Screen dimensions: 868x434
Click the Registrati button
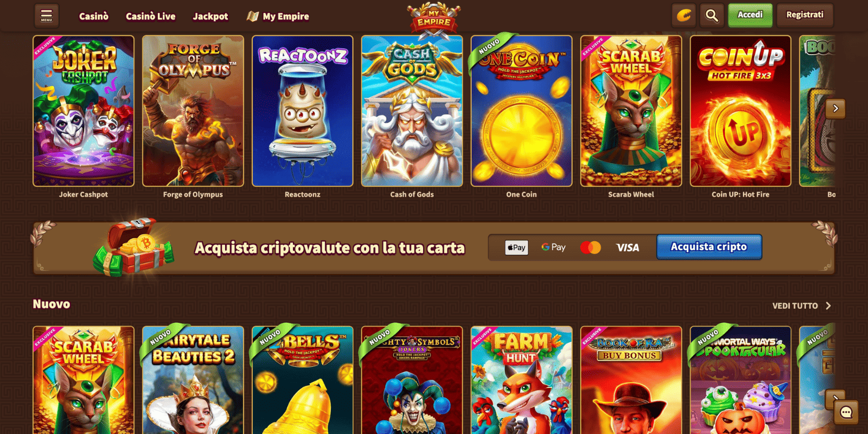coord(805,15)
